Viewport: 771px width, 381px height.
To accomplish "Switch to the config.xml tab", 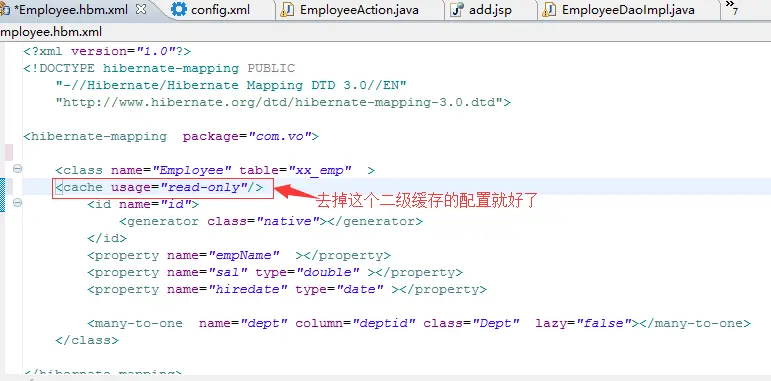I will (220, 10).
